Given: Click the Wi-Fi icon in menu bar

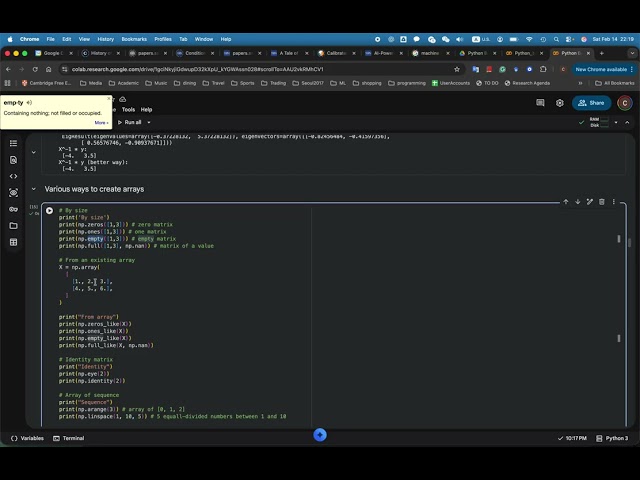Looking at the screenshot, I should pyautogui.click(x=529, y=39).
